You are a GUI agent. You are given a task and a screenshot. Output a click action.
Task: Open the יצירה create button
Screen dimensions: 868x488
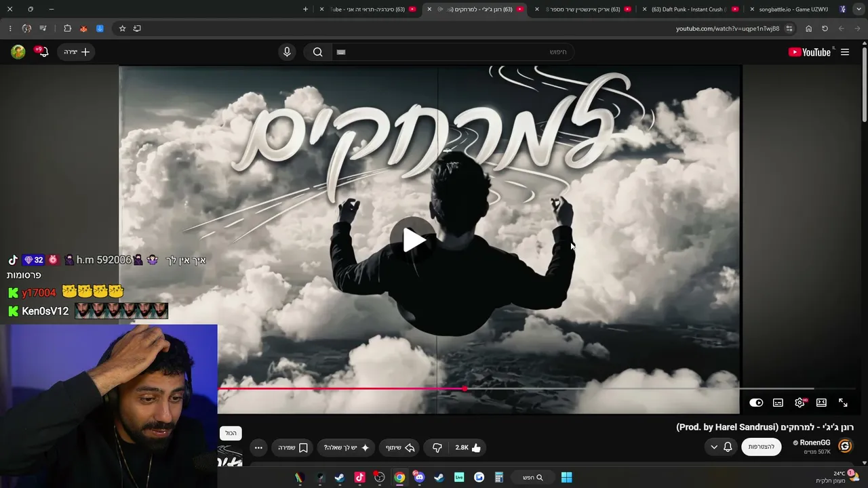click(77, 52)
